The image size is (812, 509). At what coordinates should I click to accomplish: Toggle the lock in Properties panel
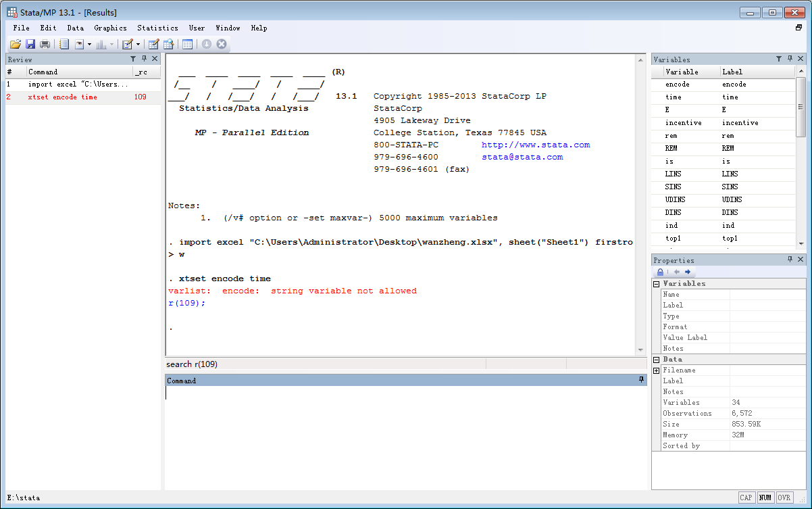(660, 272)
